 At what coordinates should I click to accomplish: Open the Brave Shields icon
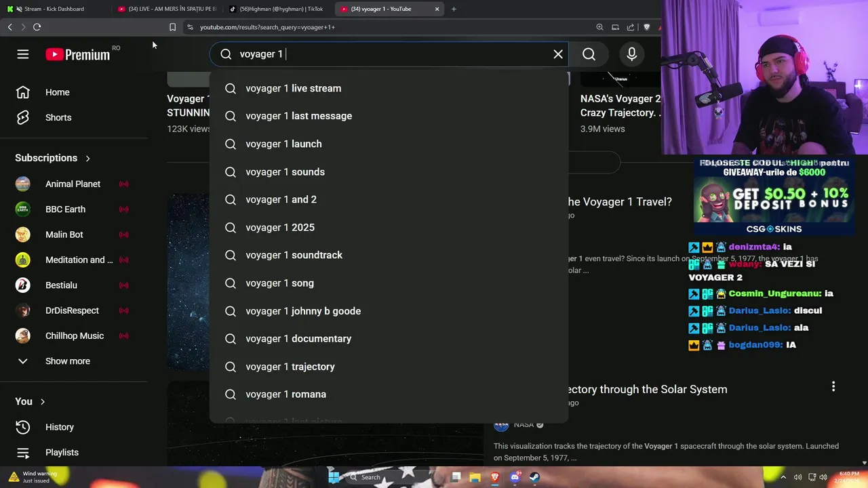click(x=646, y=27)
